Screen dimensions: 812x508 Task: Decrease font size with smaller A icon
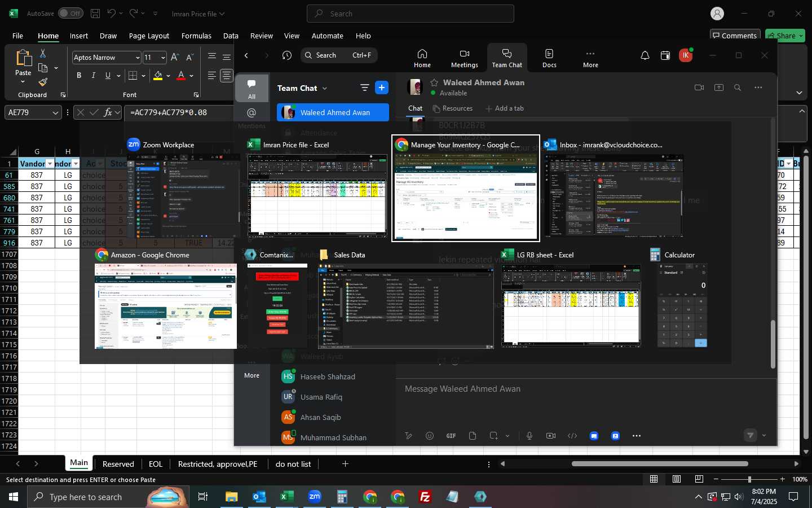click(x=189, y=57)
